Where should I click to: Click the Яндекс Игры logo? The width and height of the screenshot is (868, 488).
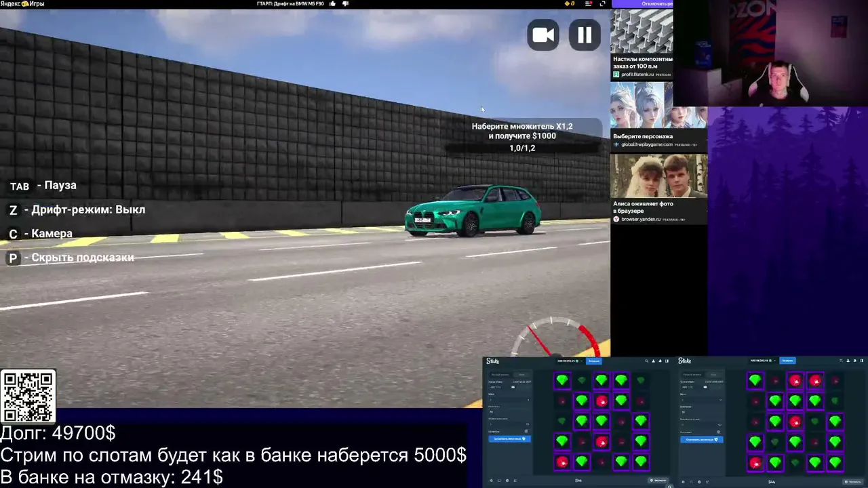pos(22,3)
